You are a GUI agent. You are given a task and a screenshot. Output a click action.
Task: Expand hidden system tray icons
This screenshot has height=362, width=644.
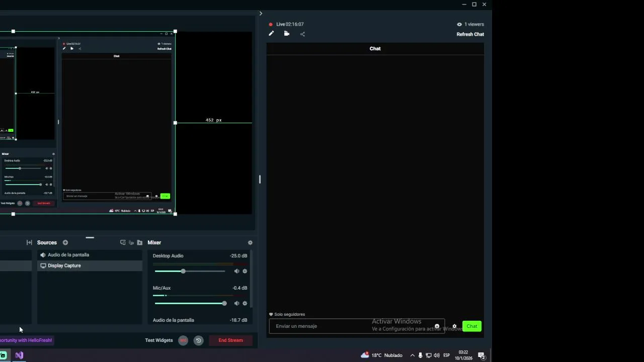[x=413, y=355]
